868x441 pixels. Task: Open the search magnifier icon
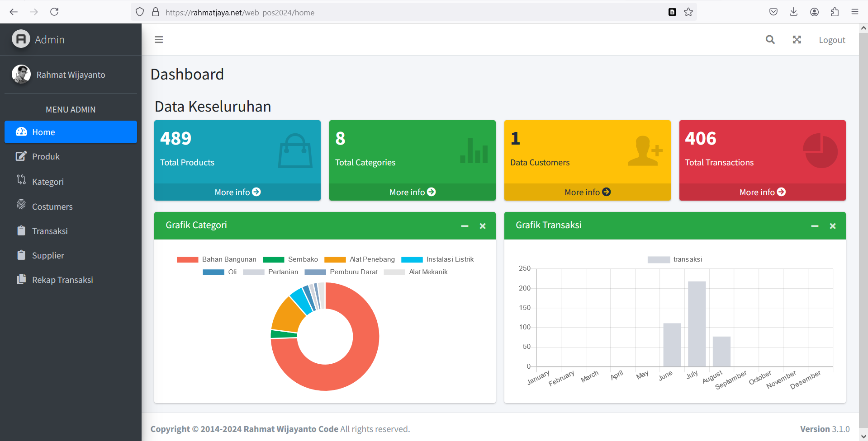[770, 40]
